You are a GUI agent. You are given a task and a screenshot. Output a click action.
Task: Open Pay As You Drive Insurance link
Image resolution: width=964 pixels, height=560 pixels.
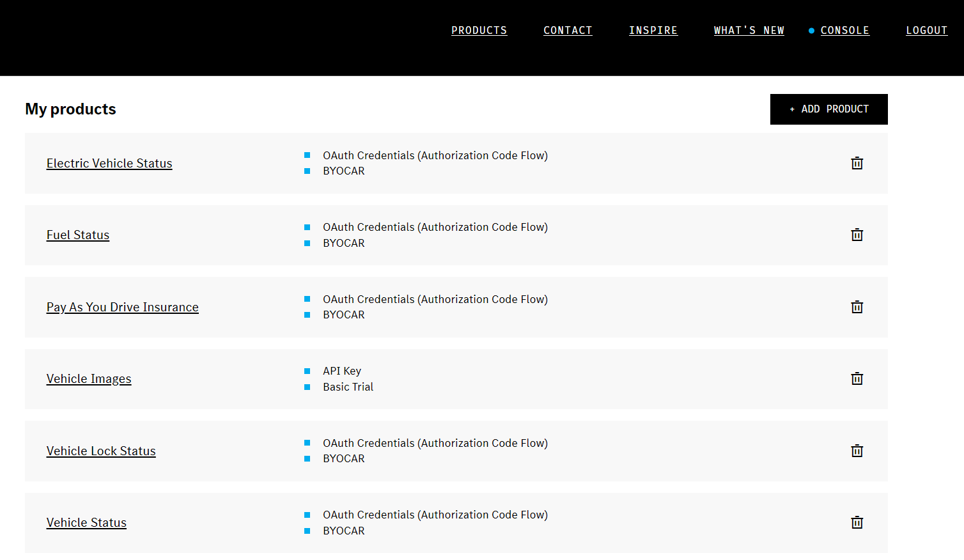tap(122, 307)
